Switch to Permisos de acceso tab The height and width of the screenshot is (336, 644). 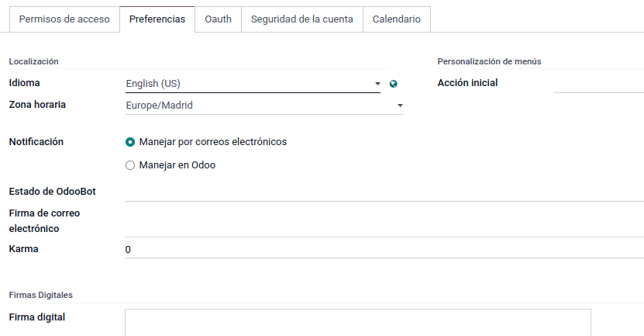tap(64, 19)
